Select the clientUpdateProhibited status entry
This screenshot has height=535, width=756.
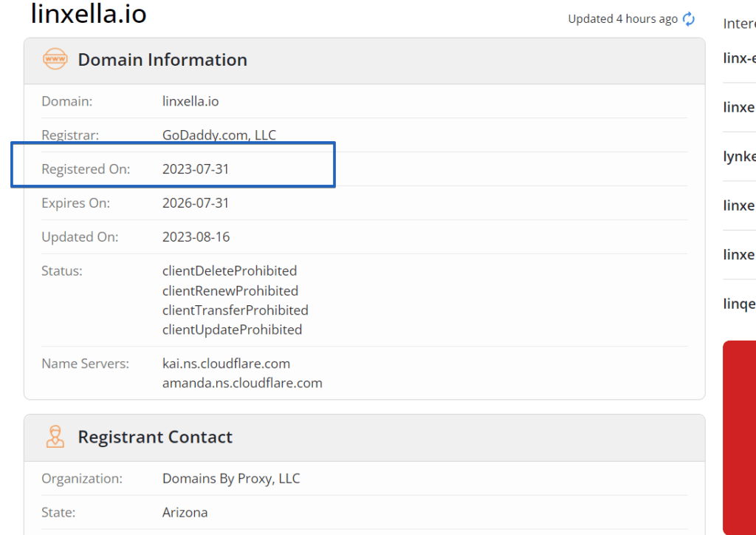(232, 330)
